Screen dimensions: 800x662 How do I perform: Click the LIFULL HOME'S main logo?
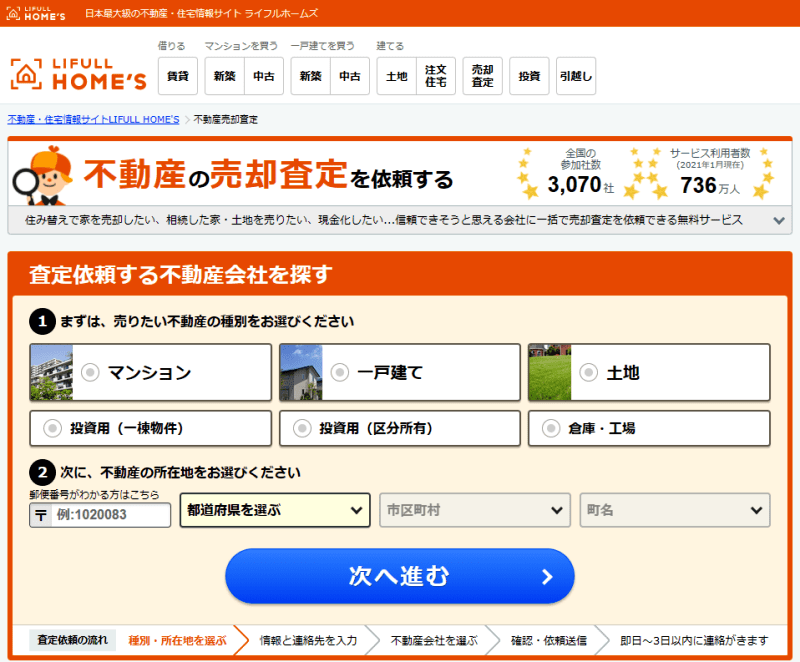(x=79, y=74)
